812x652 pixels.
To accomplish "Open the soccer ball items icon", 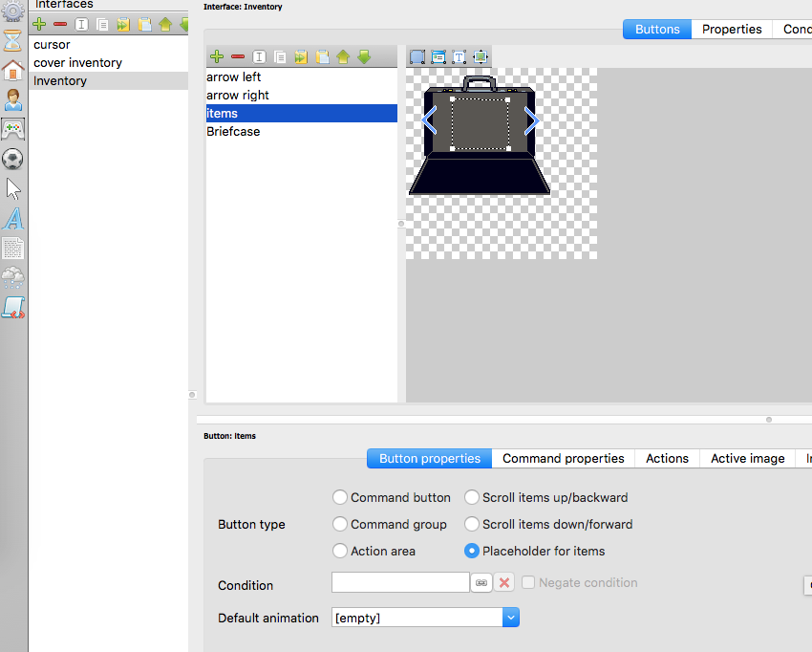I will coord(13,159).
